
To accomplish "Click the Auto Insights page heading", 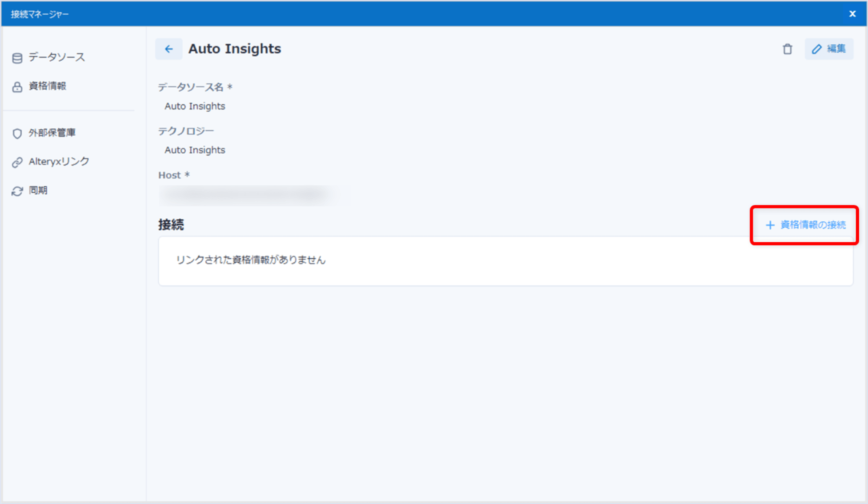I will (x=234, y=49).
